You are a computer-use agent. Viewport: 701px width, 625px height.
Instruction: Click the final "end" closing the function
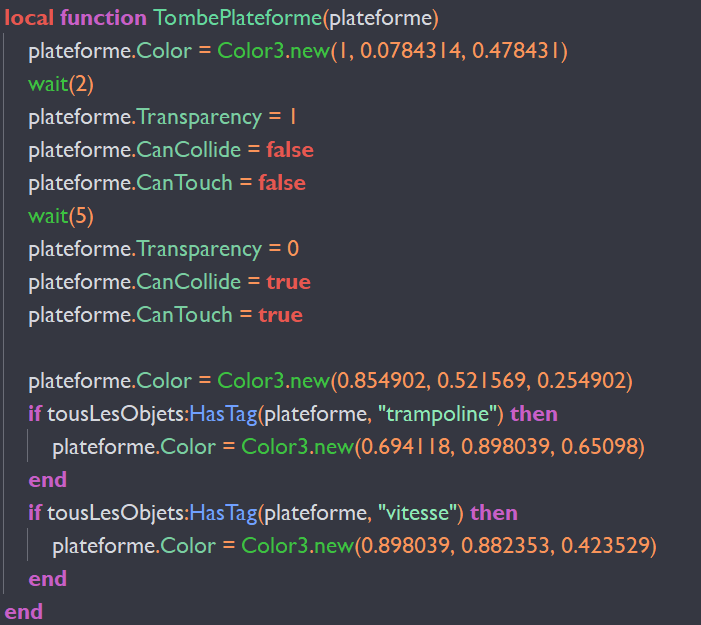tap(24, 611)
